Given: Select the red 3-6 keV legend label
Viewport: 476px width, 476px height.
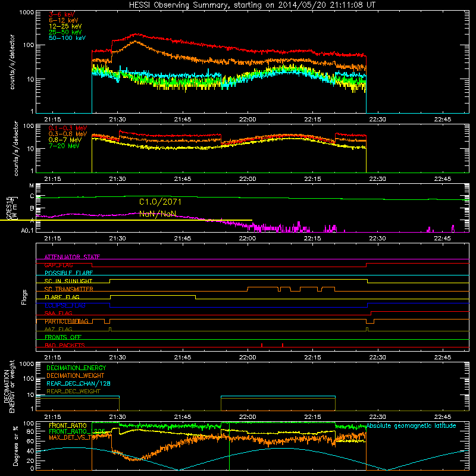Looking at the screenshot, I should pyautogui.click(x=62, y=14).
